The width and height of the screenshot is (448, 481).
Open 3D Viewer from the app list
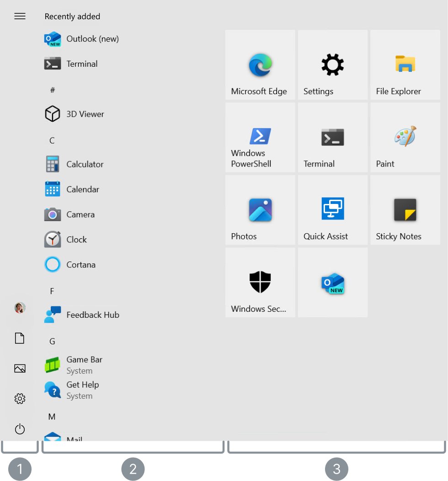[x=74, y=114]
